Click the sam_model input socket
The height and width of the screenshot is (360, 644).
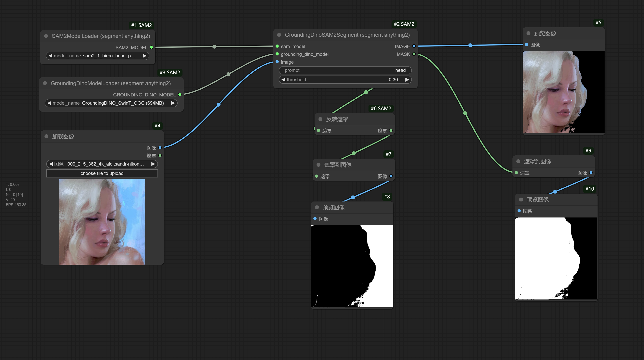[x=277, y=46]
